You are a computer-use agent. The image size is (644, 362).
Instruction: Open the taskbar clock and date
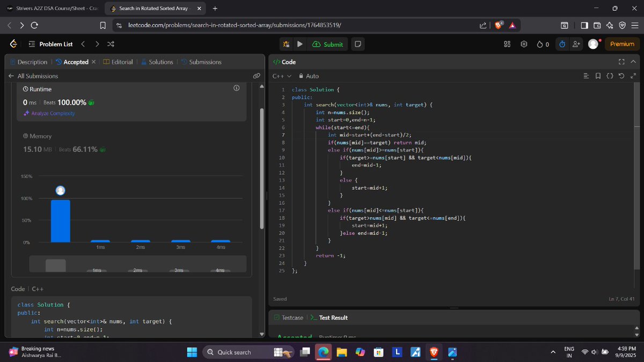point(627,352)
